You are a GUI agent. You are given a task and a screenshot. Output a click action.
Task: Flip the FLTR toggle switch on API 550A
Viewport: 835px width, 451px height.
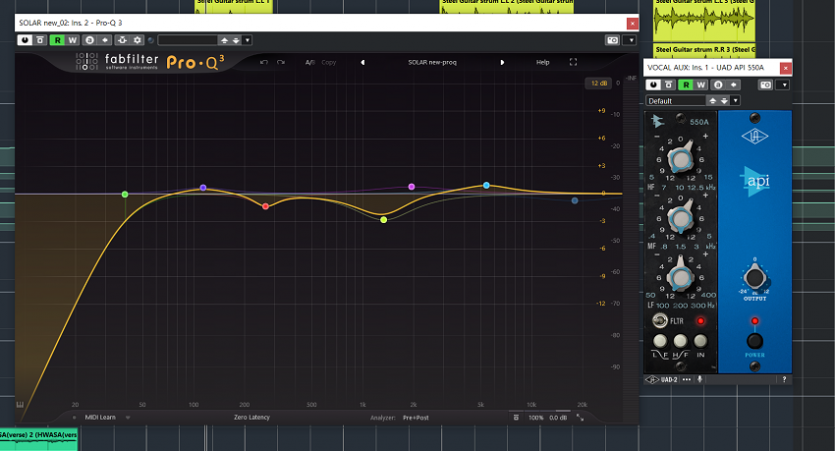click(x=660, y=321)
